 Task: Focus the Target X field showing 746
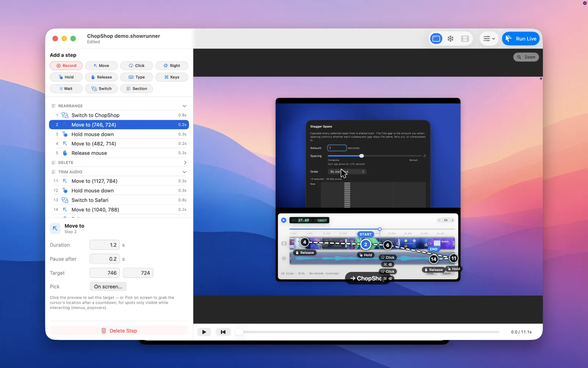click(x=104, y=273)
